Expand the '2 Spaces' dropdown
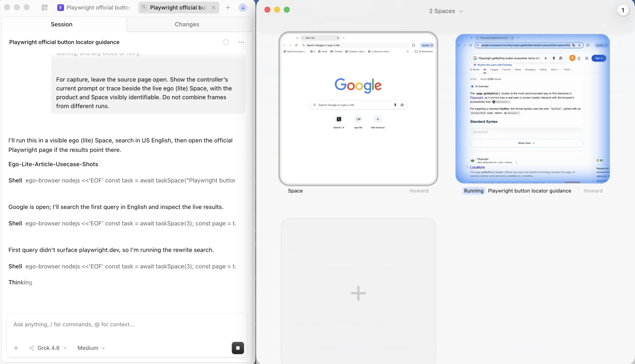 click(446, 11)
